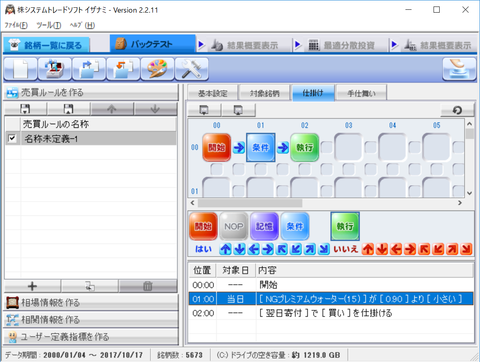Click the duplicate rule button
This screenshot has width=480, height=362.
(x=90, y=286)
